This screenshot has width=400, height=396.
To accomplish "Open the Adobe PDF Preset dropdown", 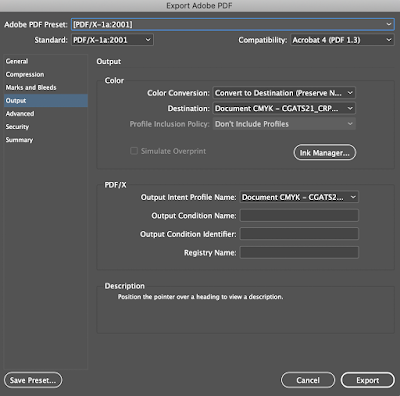I will [x=233, y=24].
